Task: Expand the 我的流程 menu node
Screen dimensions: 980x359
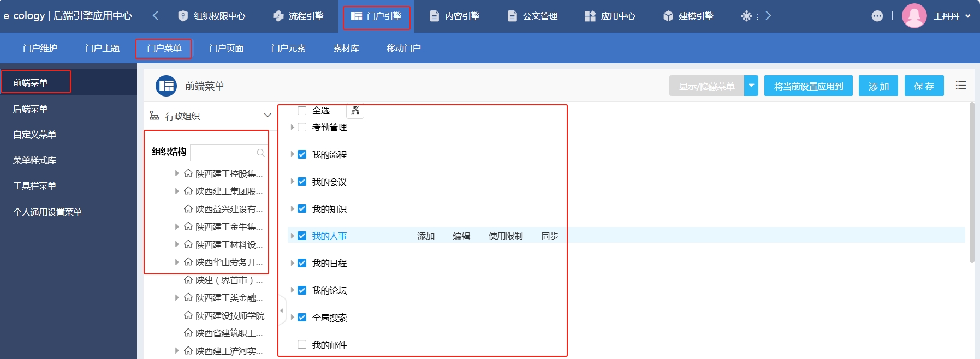Action: [292, 154]
